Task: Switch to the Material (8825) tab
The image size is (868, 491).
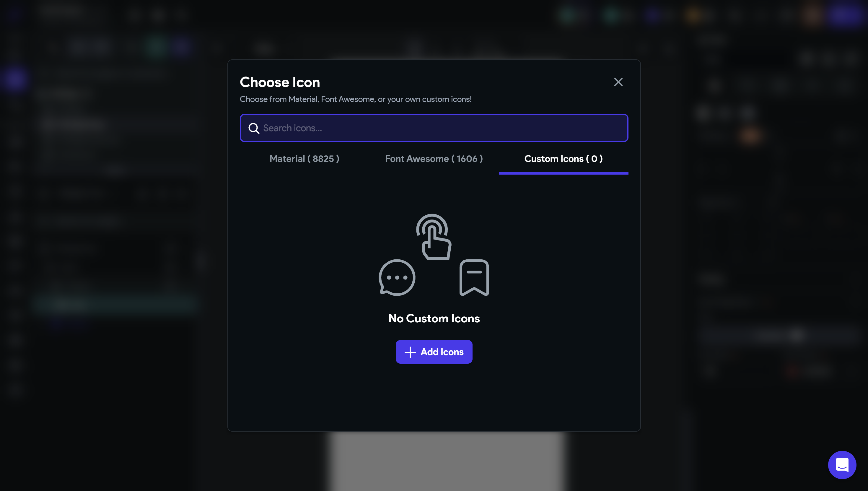Action: [x=304, y=159]
